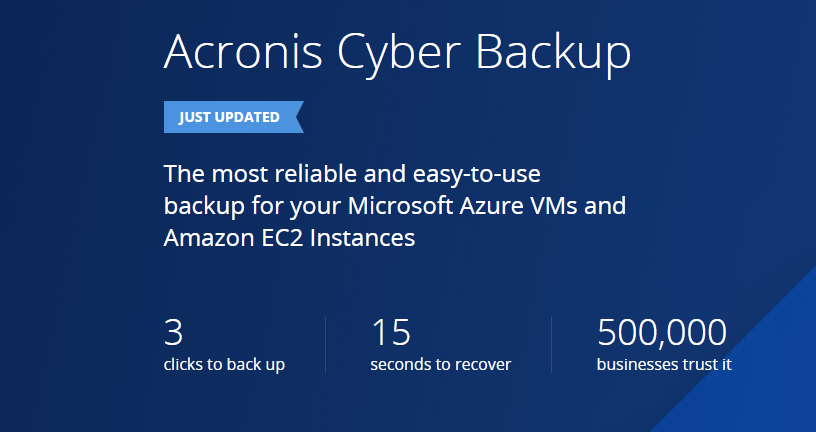Click the JUST UPDATED ribbon badge

tap(229, 117)
